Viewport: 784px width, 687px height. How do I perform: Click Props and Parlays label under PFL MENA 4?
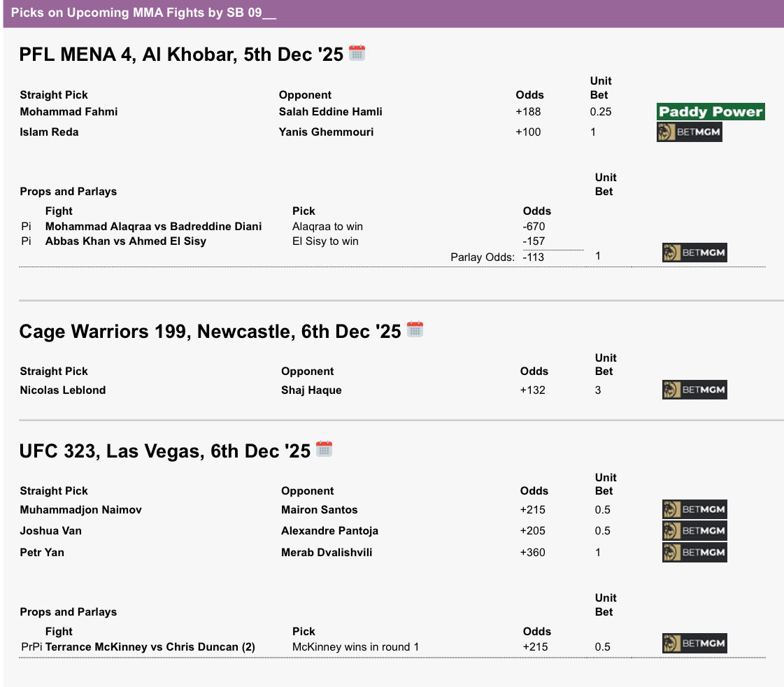[68, 192]
